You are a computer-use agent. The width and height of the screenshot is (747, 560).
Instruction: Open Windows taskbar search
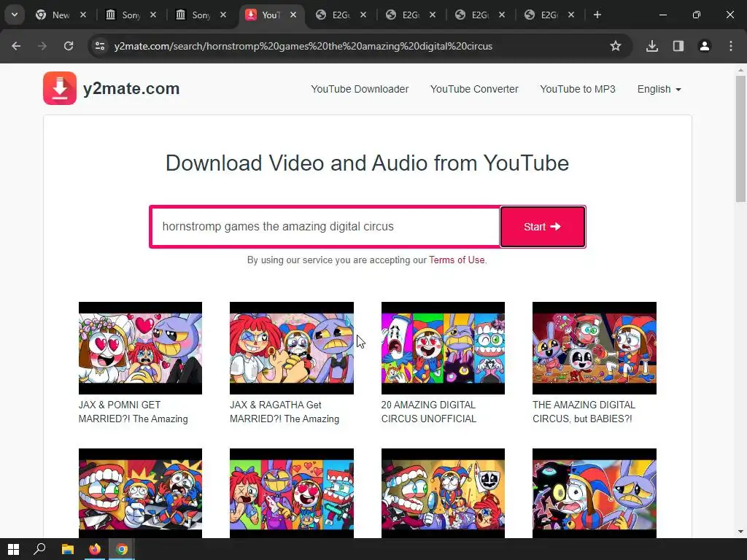39,549
